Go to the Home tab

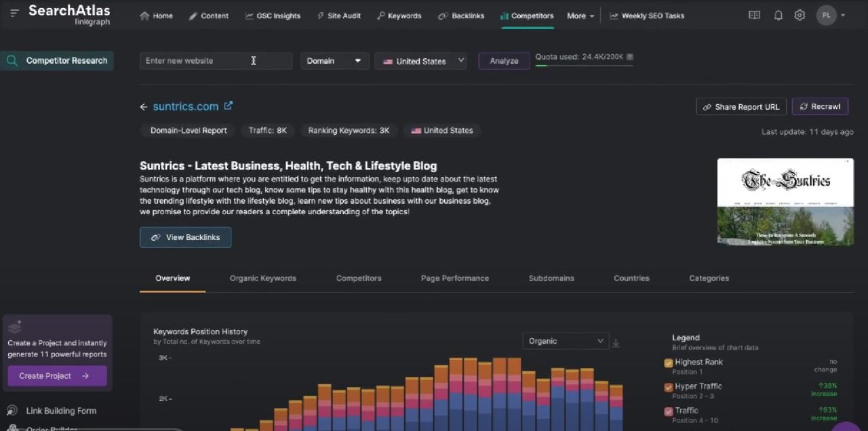pos(156,16)
